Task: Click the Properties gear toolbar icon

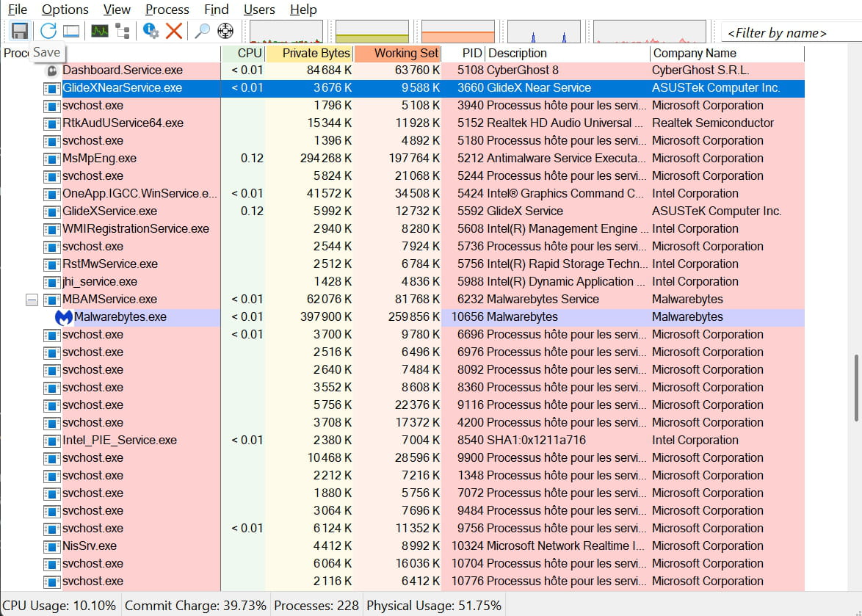Action: [151, 31]
